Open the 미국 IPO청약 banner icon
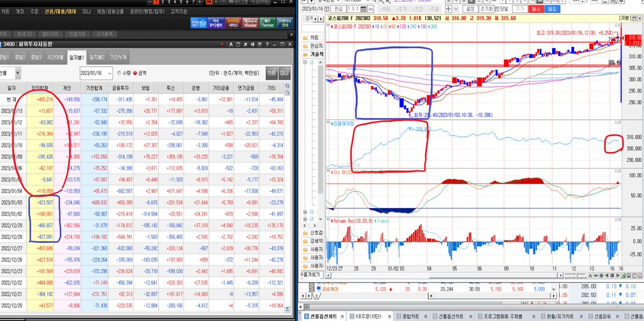 [216, 22]
